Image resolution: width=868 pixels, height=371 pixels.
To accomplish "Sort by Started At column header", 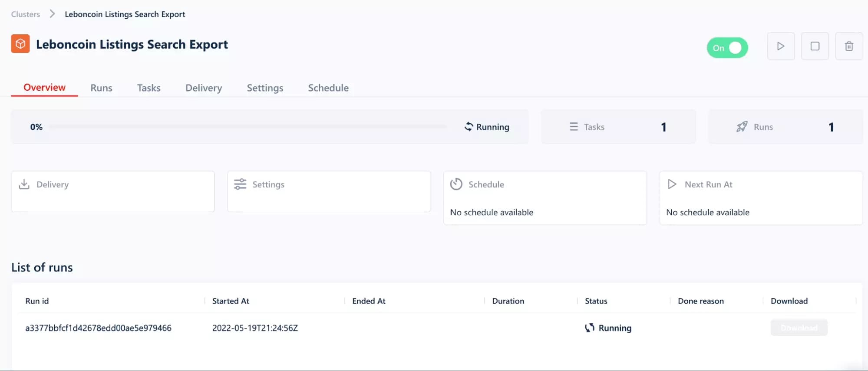I will tap(231, 301).
